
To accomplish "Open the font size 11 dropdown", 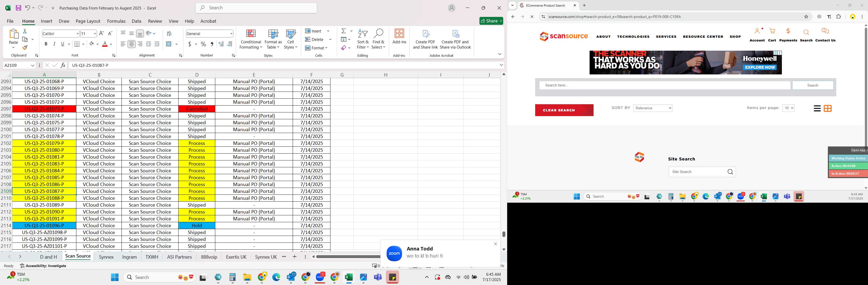I will click(95, 34).
